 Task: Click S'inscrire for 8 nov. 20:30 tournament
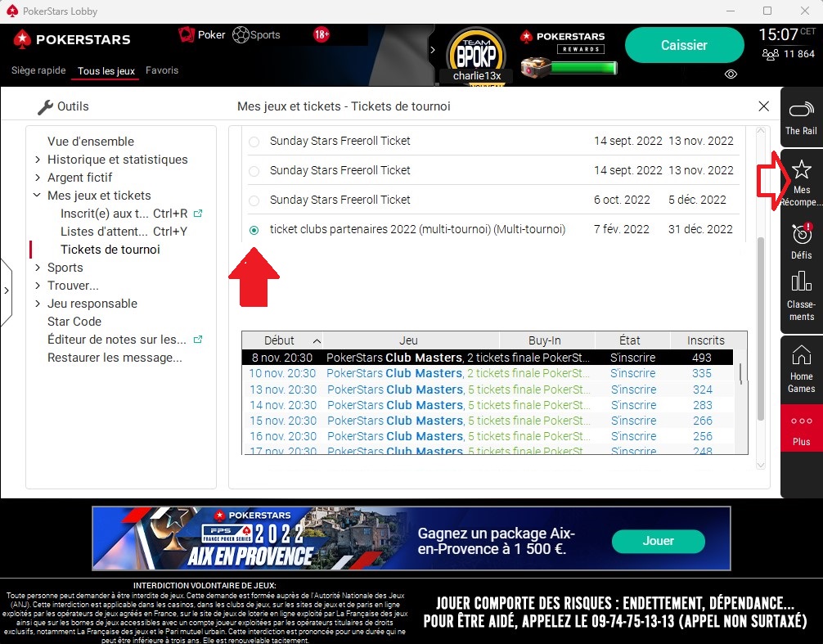click(632, 358)
